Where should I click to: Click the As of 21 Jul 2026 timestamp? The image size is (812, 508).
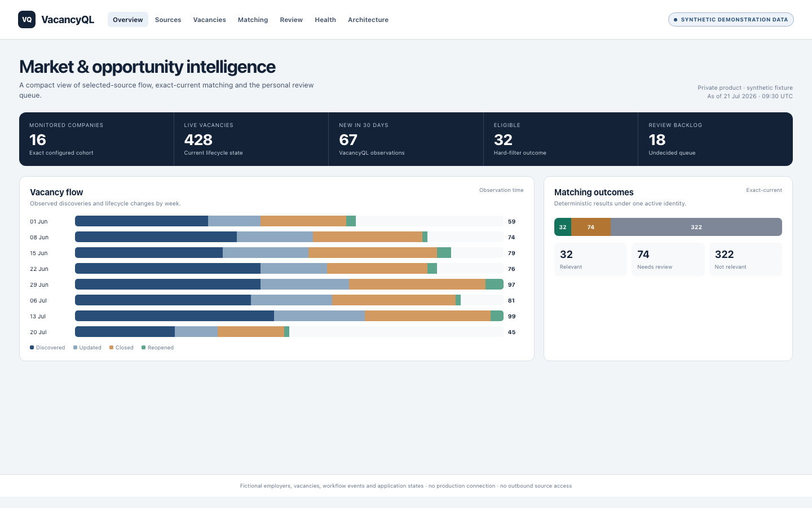pos(750,97)
